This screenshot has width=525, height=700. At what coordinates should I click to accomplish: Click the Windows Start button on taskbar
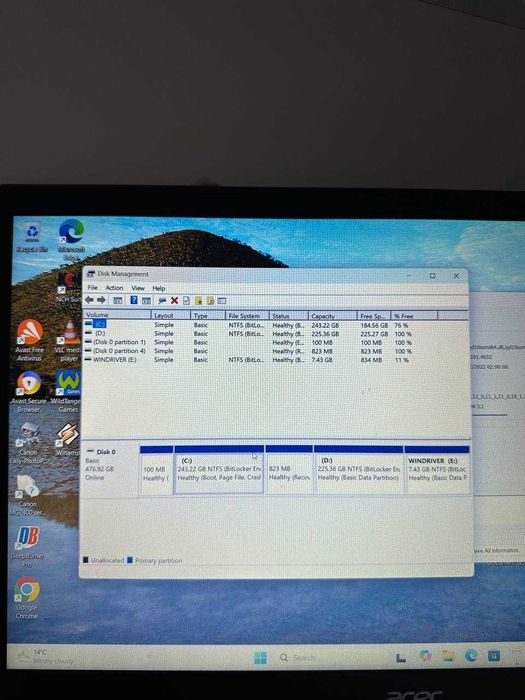260,658
